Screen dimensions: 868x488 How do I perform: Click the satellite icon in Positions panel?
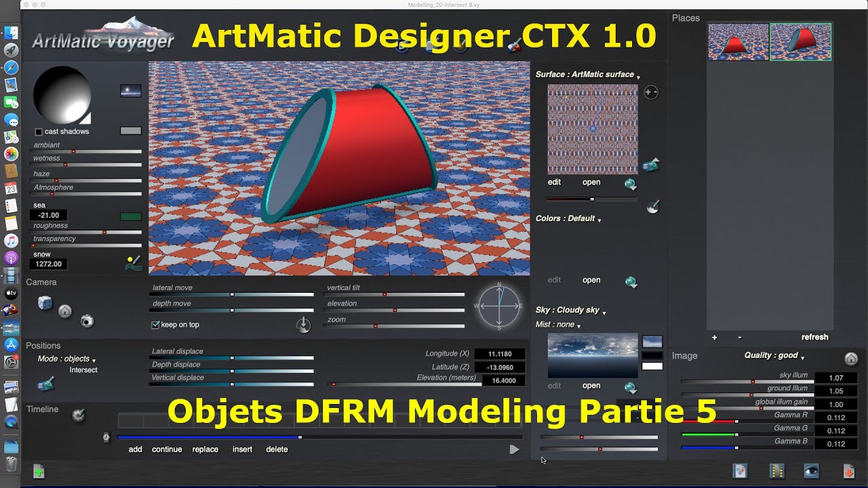click(x=45, y=385)
